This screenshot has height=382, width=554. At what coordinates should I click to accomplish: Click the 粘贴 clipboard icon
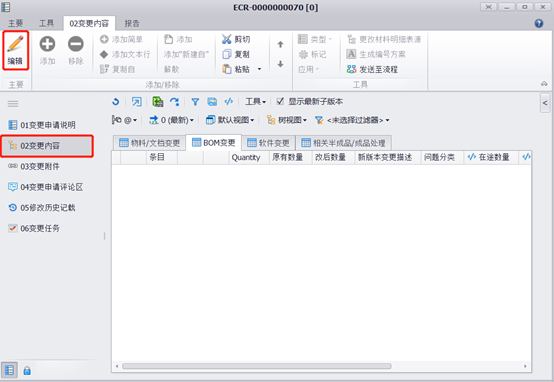226,69
